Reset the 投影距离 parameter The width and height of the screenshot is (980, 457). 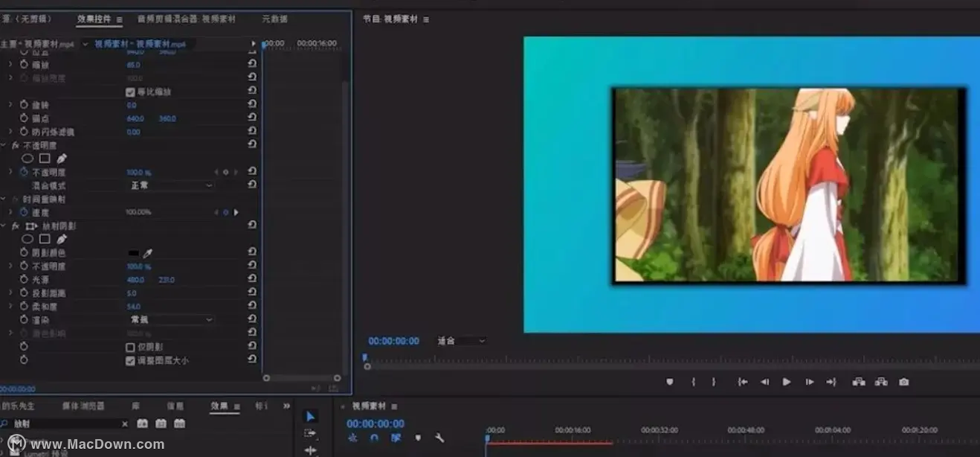[252, 293]
